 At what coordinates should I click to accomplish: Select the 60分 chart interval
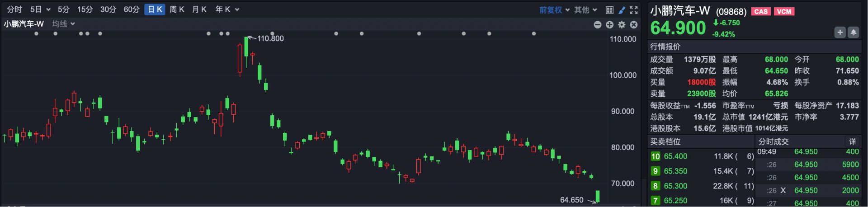point(132,9)
